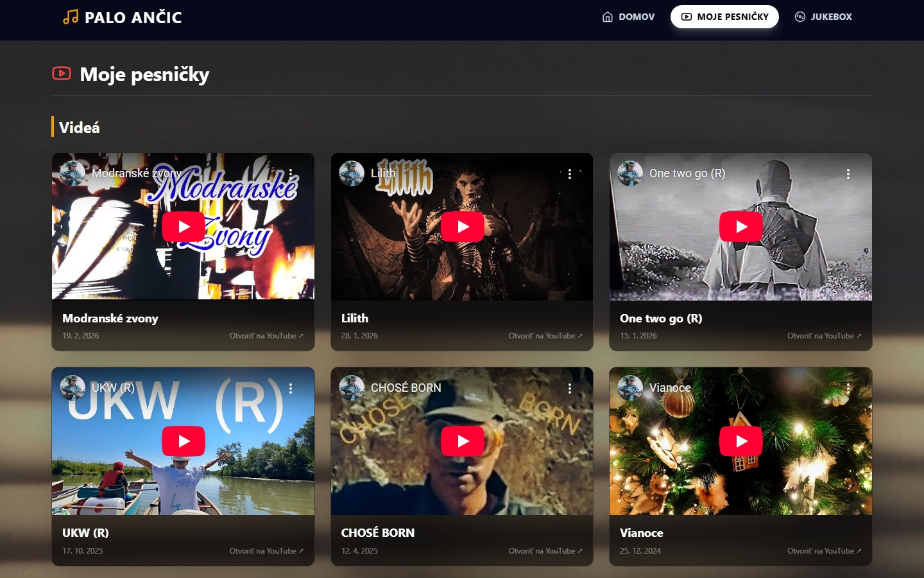
Task: Switch to the Jukebox section
Action: click(823, 17)
